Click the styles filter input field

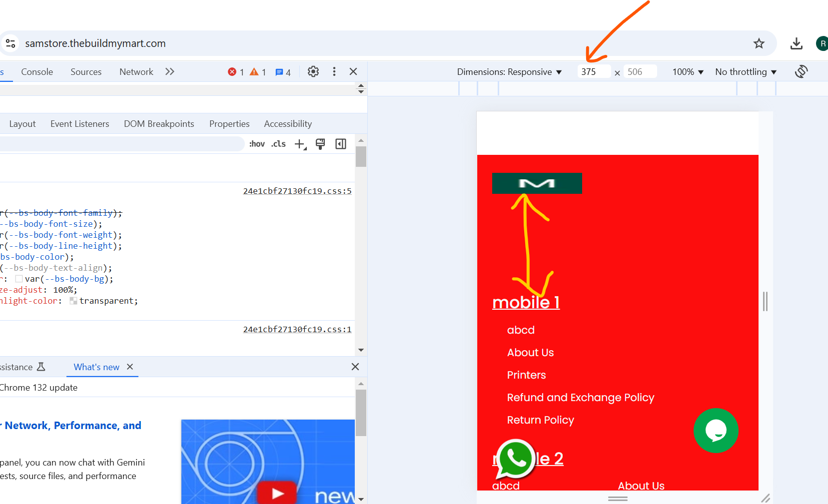pos(122,144)
